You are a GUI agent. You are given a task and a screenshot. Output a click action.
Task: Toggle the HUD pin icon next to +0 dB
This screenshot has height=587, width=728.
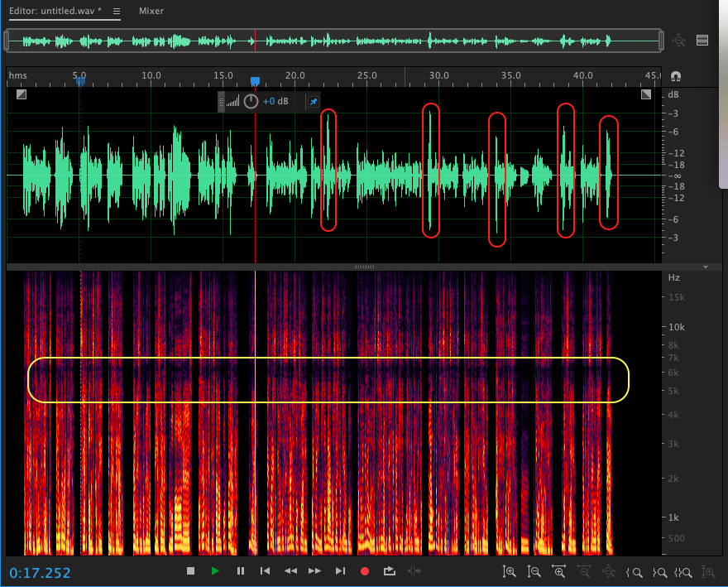pyautogui.click(x=313, y=102)
